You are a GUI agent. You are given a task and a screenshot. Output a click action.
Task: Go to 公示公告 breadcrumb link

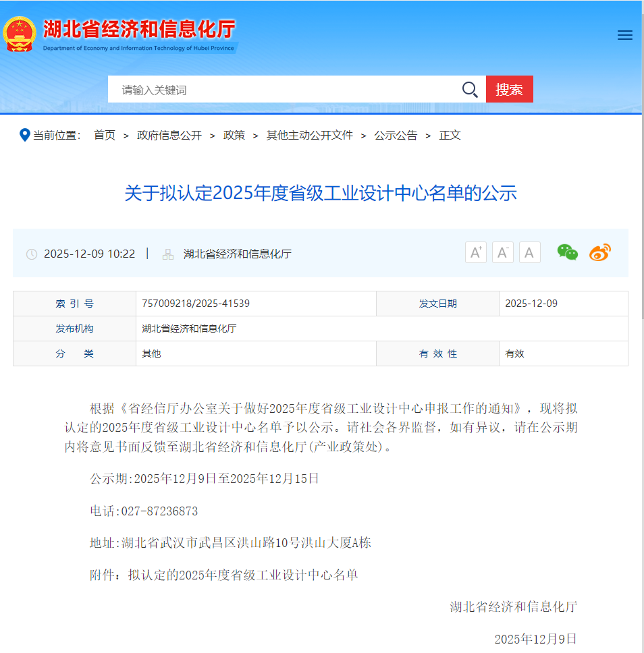tap(396, 136)
